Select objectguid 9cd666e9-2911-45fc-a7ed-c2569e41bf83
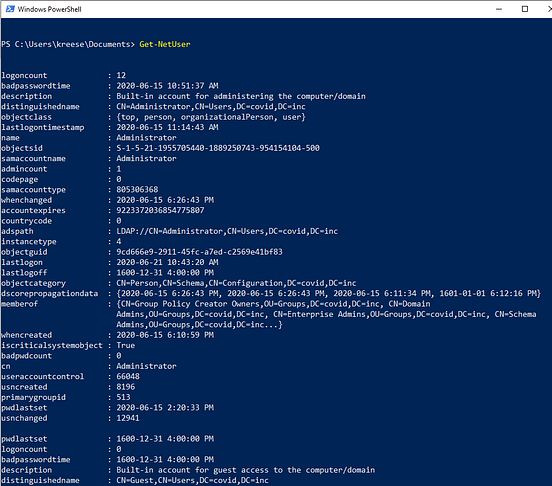Screen dimensions: 552x486 coord(200,252)
